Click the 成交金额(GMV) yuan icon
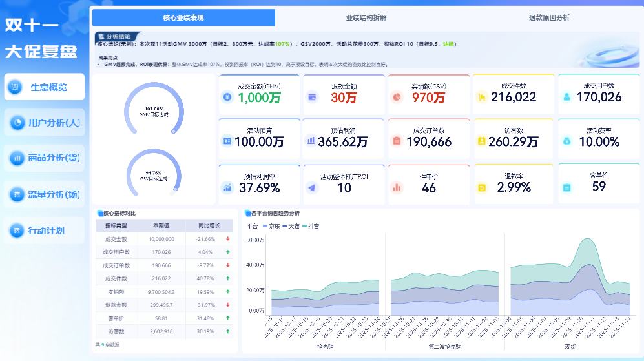The image size is (644, 361). click(x=227, y=98)
